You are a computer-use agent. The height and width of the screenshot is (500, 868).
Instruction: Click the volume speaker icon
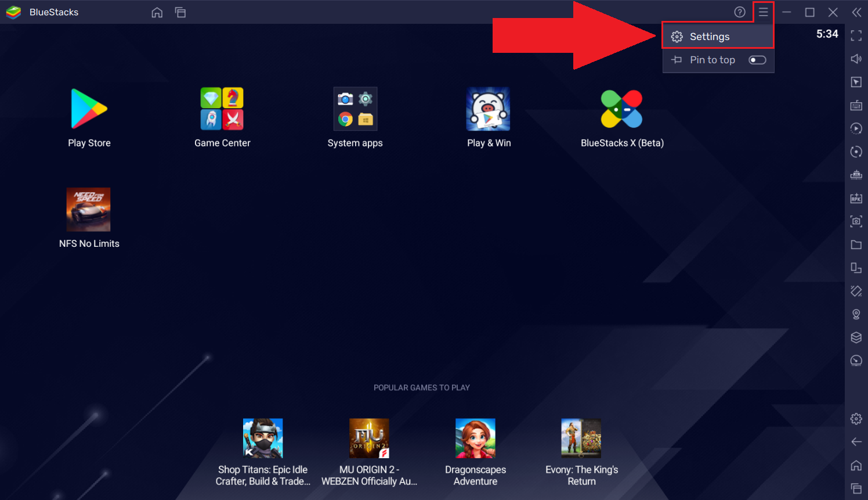click(x=856, y=59)
